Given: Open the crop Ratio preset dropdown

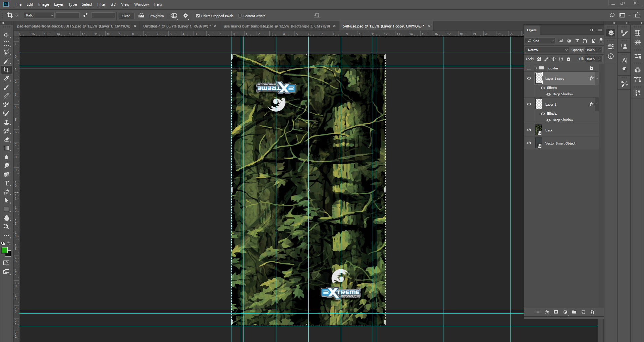Looking at the screenshot, I should pos(39,15).
